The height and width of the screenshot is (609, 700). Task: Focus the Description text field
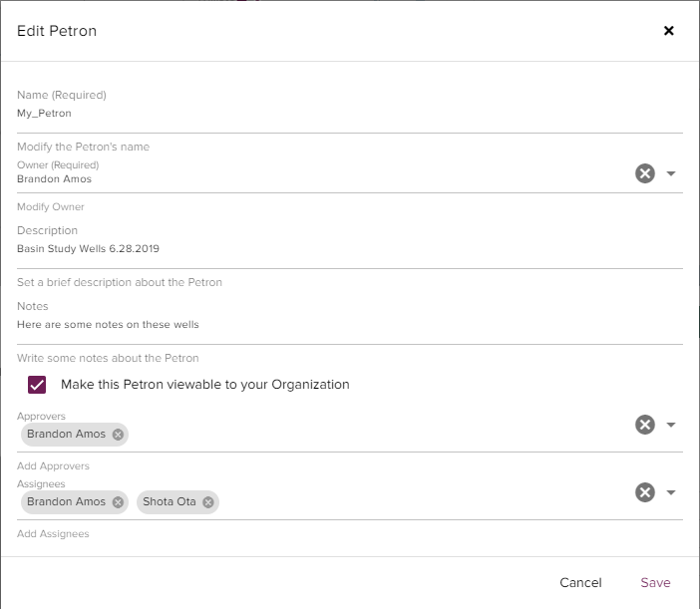[299, 249]
